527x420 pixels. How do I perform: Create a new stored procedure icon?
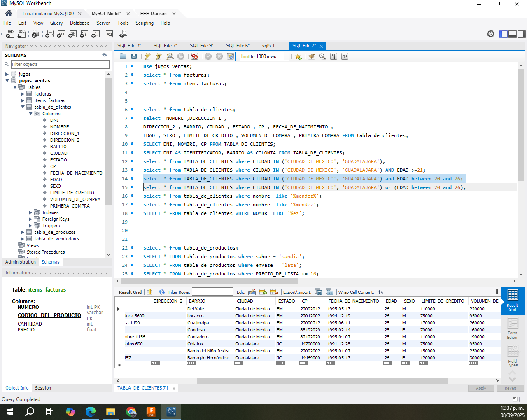[84, 34]
